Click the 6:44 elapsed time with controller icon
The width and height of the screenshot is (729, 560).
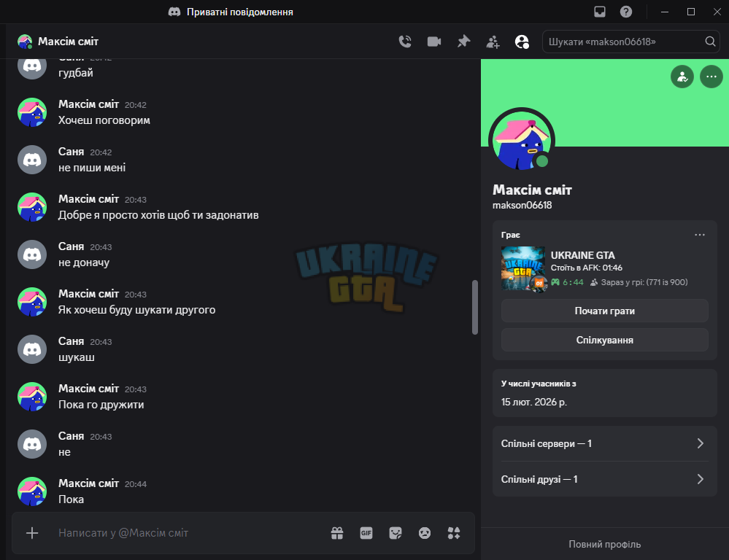pos(567,282)
